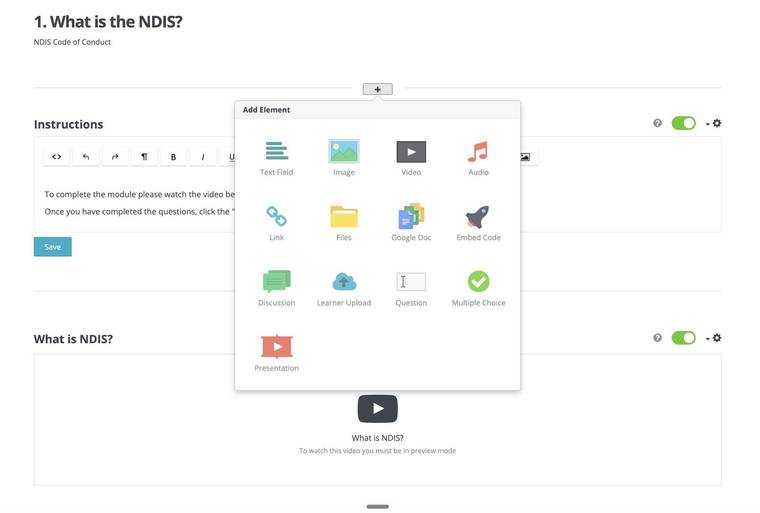Add a Text Field element
The height and width of the screenshot is (513, 760).
coord(276,158)
